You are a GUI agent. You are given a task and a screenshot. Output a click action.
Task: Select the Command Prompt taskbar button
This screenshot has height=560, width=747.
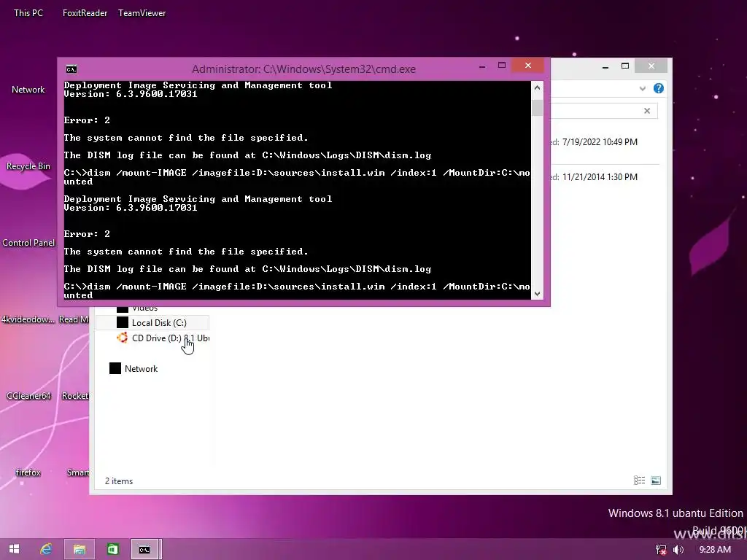(x=145, y=549)
